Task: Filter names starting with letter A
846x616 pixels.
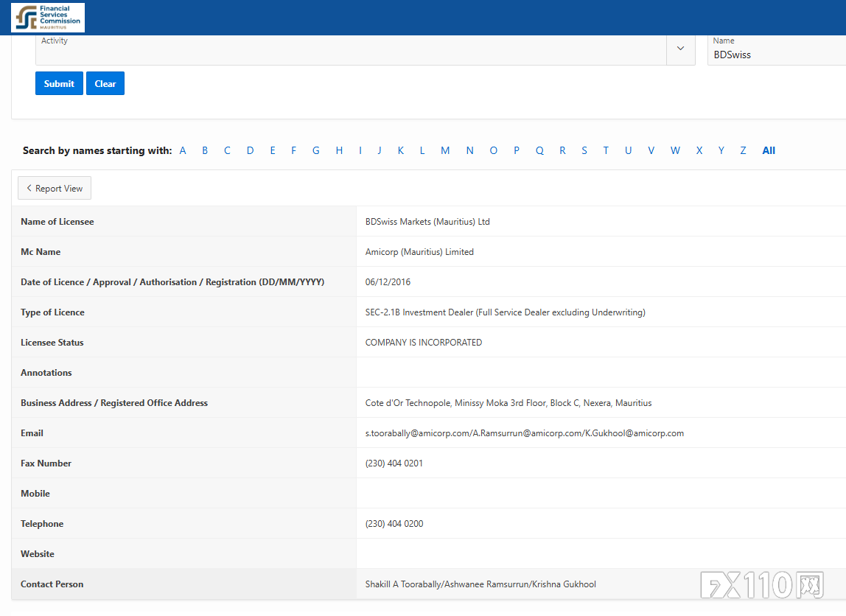Action: [183, 150]
